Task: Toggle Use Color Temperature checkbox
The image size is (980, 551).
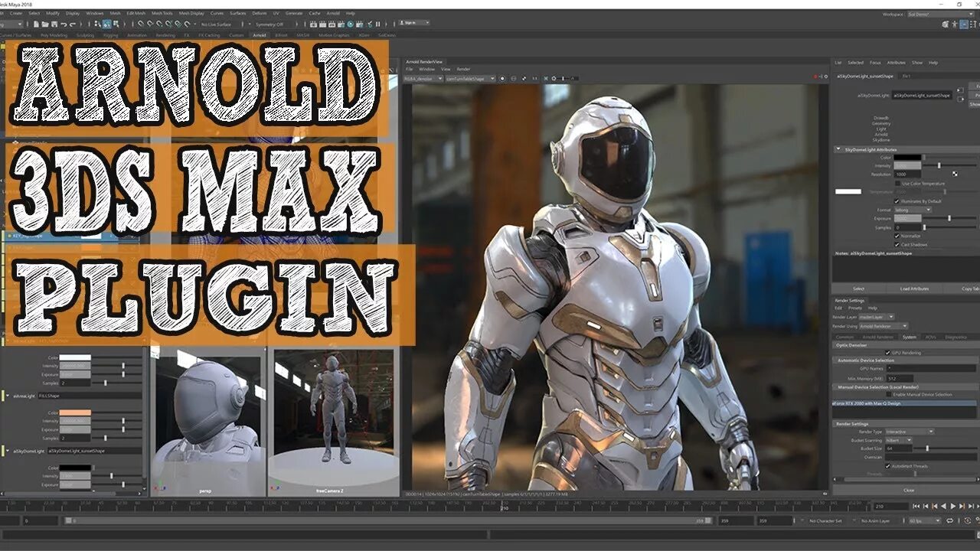Action: point(897,184)
